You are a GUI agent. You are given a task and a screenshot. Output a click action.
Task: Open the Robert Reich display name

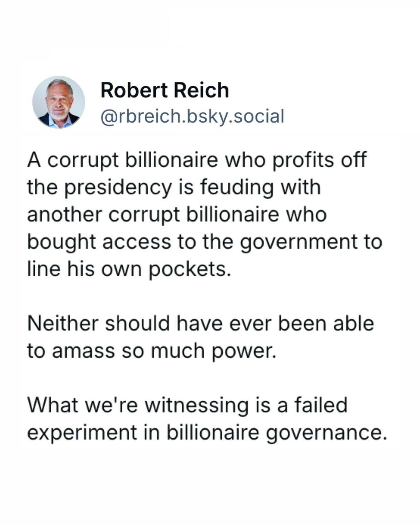(164, 90)
